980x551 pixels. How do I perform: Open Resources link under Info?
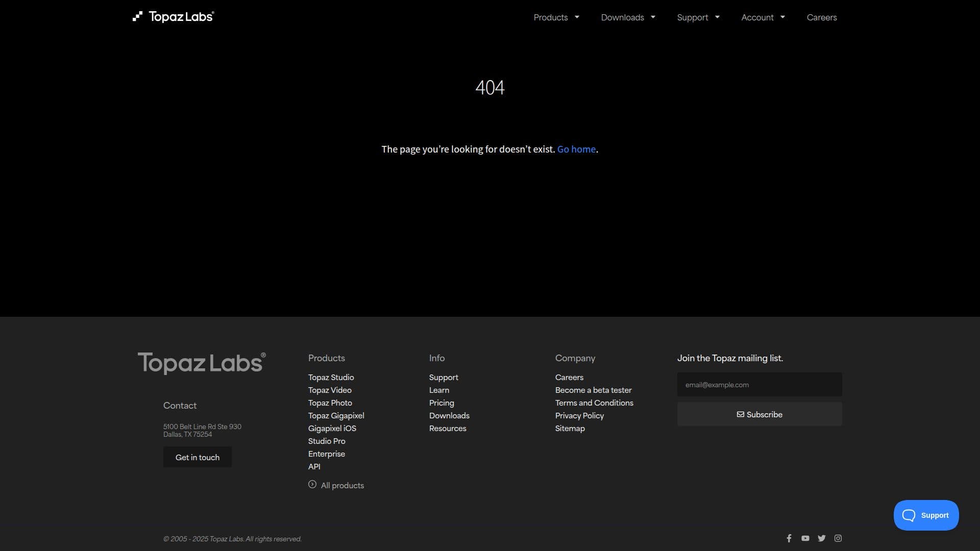tap(448, 428)
